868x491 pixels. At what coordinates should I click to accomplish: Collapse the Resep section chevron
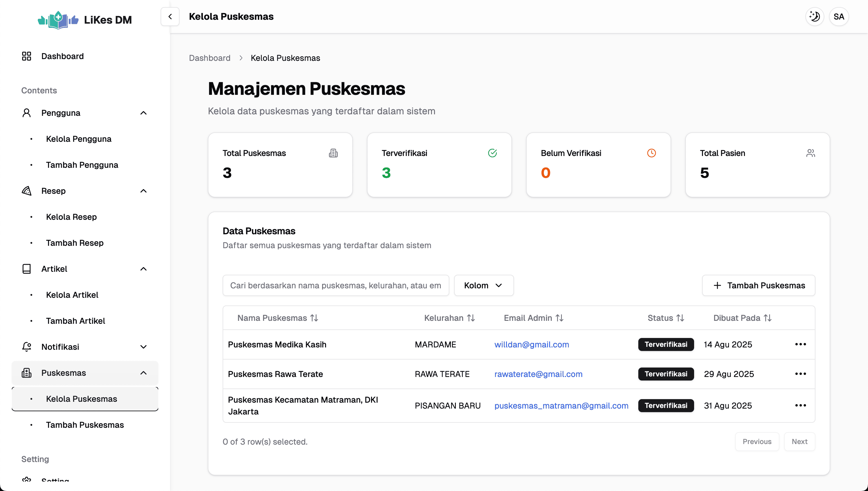pyautogui.click(x=143, y=191)
